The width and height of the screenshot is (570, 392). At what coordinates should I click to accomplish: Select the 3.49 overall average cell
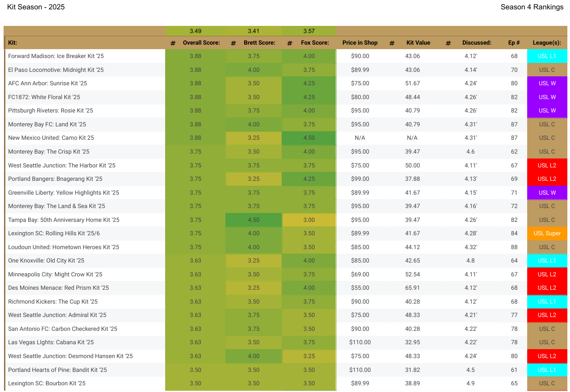point(196,31)
